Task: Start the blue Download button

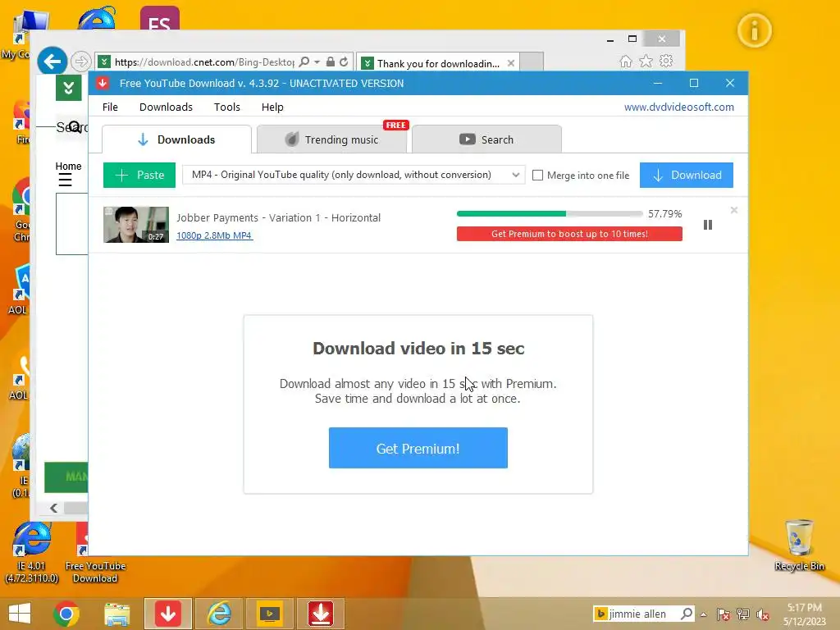Action: coord(687,176)
